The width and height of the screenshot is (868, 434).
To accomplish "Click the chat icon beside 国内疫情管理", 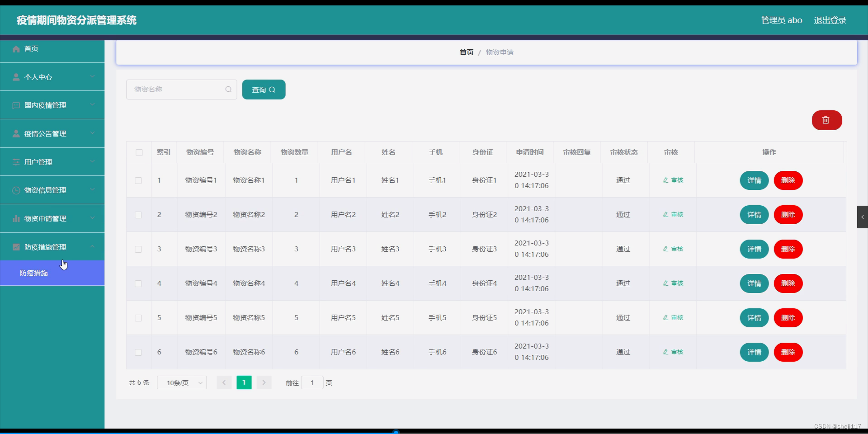I will (x=16, y=105).
